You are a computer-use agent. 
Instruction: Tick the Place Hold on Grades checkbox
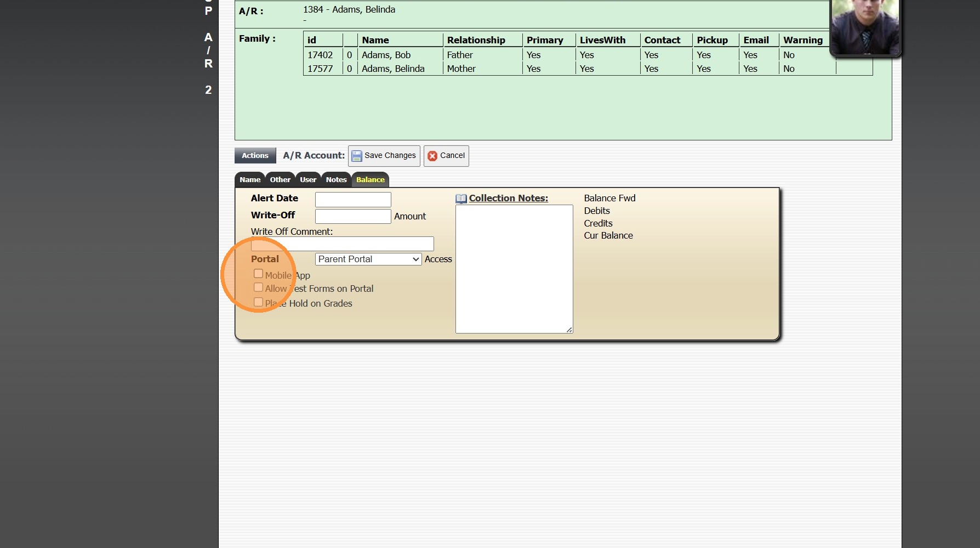pyautogui.click(x=258, y=302)
